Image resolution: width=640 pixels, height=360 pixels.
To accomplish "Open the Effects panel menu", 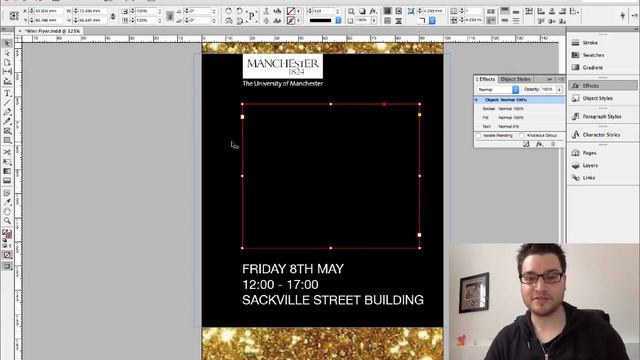I will pos(561,79).
